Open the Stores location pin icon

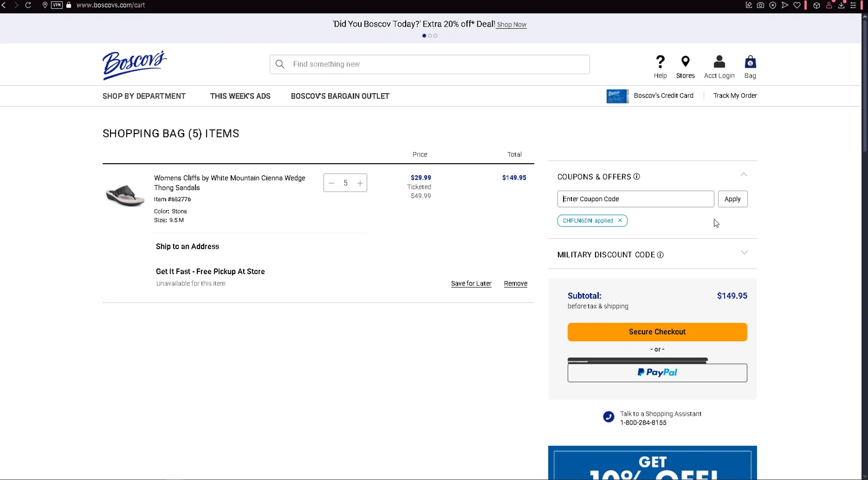685,61
